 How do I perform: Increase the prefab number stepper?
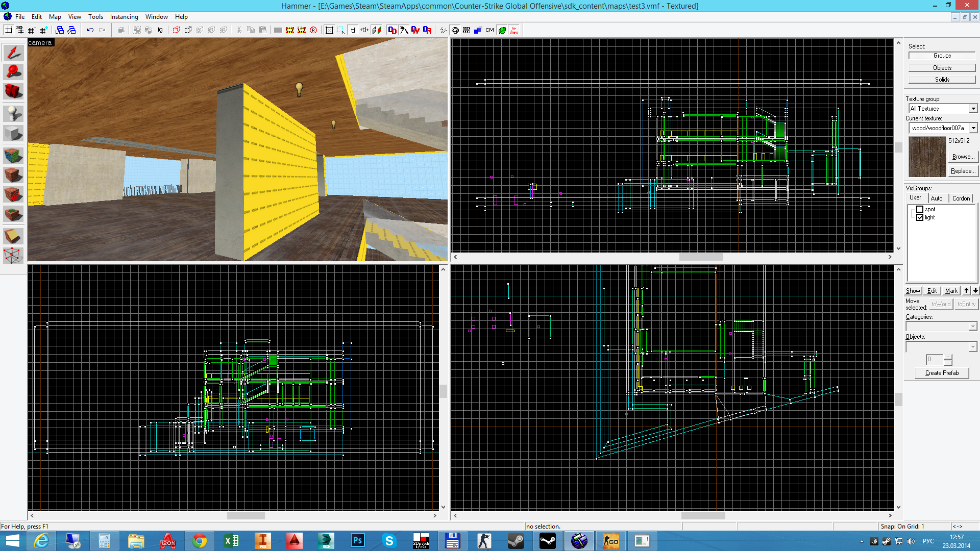click(948, 357)
